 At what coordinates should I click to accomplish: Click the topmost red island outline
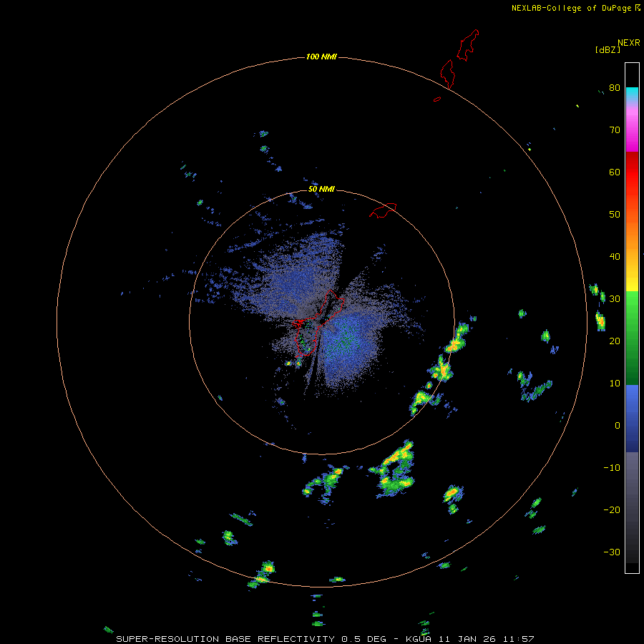pos(468,45)
